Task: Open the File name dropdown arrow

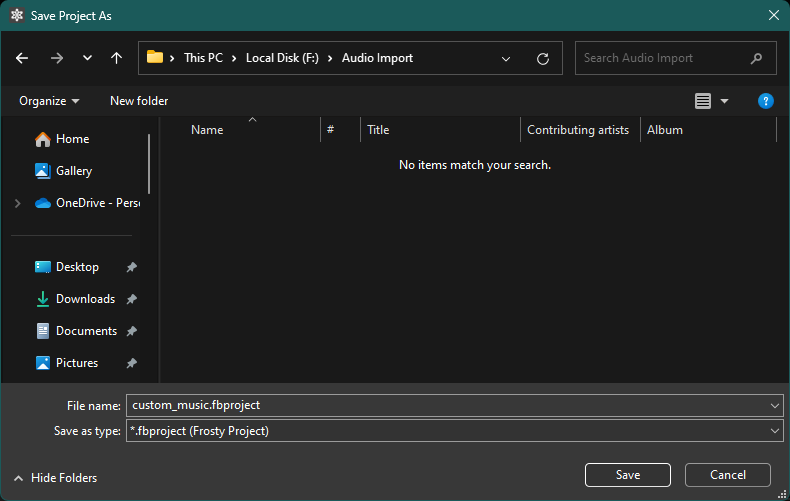Action: [x=774, y=406]
